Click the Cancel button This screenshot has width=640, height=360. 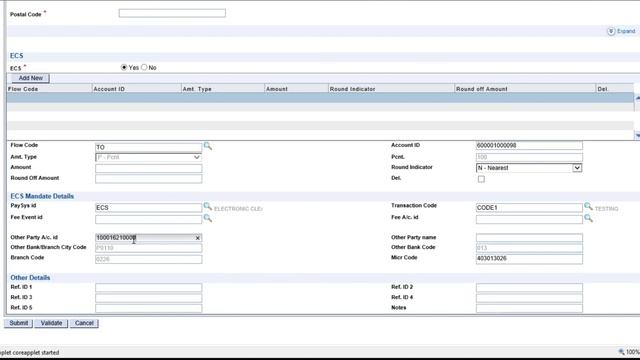click(84, 323)
